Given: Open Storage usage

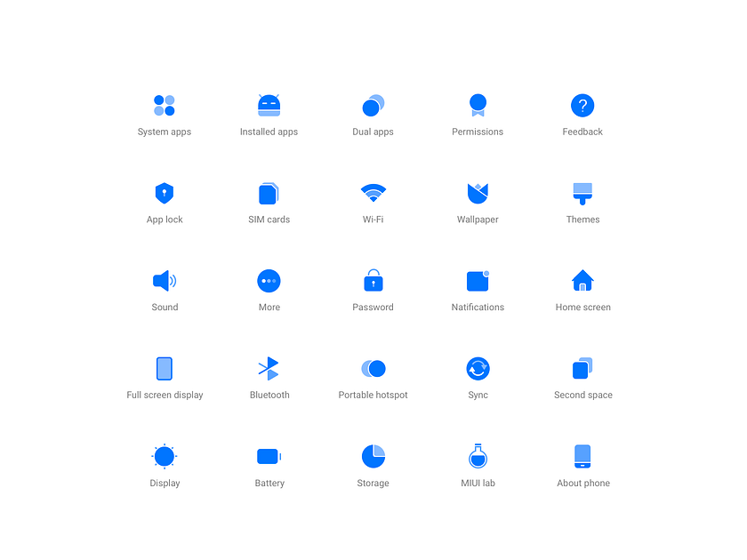Looking at the screenshot, I should point(373,457).
